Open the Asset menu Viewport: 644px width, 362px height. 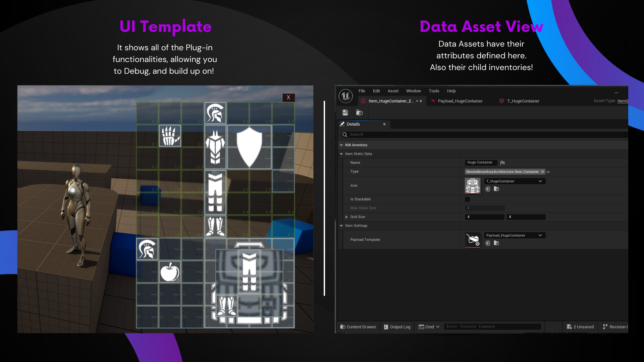click(393, 91)
